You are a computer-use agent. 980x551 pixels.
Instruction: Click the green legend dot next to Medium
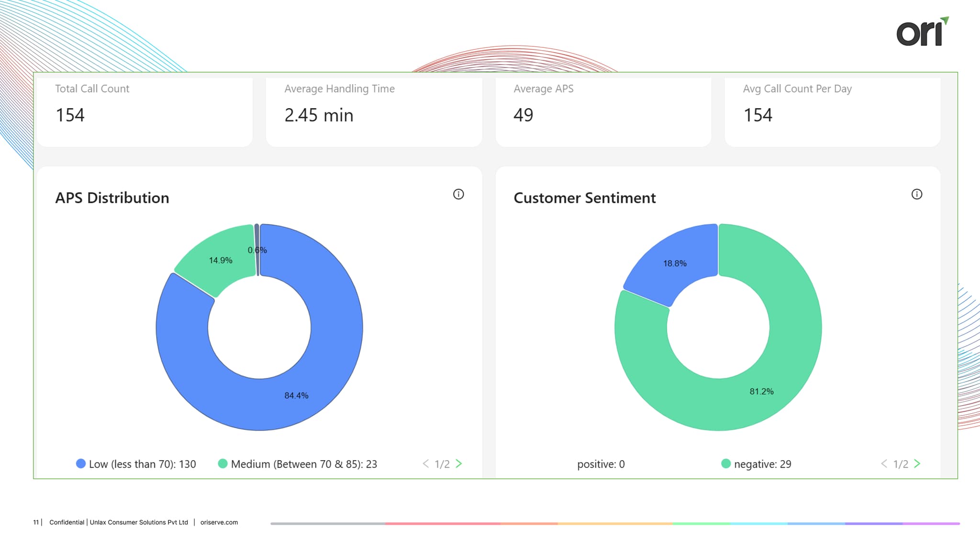click(x=223, y=463)
